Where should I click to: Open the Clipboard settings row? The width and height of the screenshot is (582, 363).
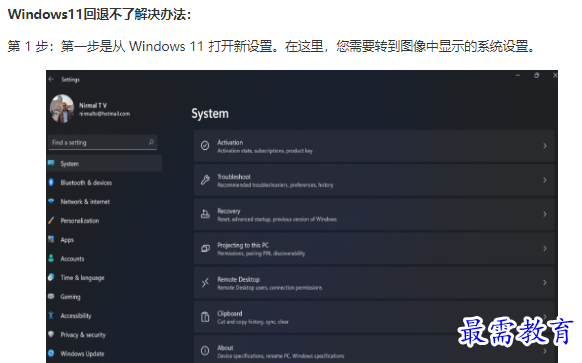[374, 317]
